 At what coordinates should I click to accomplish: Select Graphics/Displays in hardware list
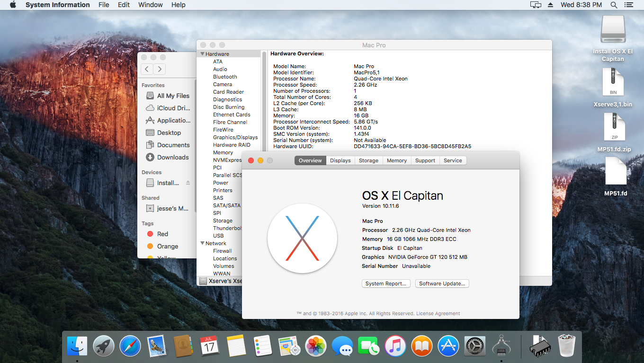point(235,137)
